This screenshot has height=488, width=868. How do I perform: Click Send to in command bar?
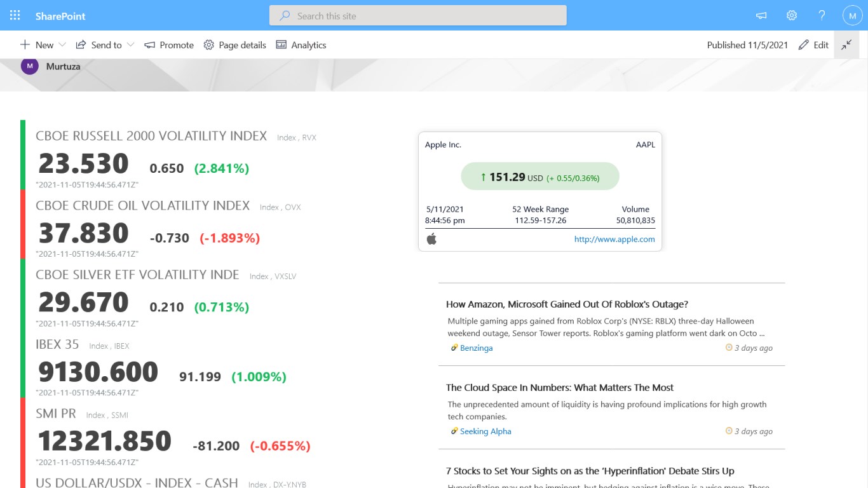click(x=99, y=45)
